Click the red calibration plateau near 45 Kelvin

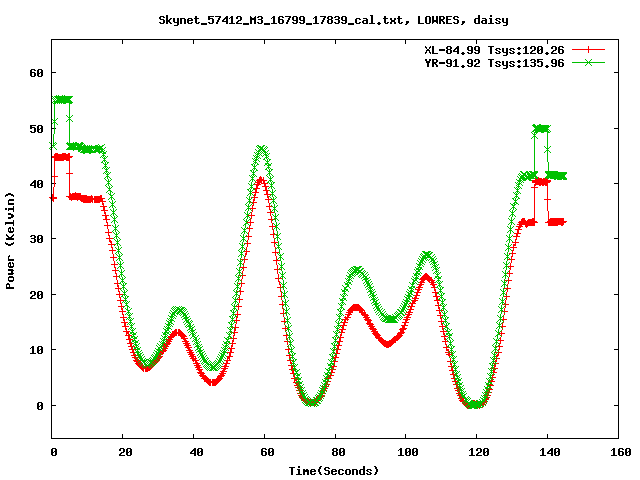pyautogui.click(x=62, y=157)
